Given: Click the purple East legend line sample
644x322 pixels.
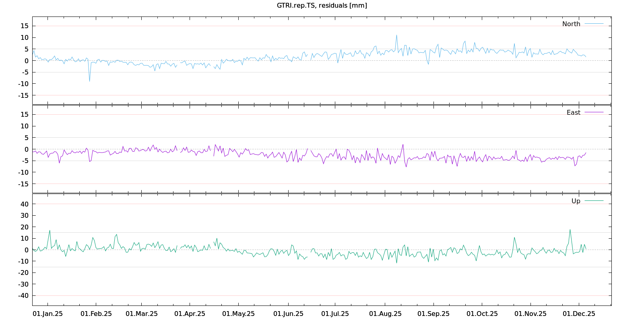Looking at the screenshot, I should click(x=594, y=112).
